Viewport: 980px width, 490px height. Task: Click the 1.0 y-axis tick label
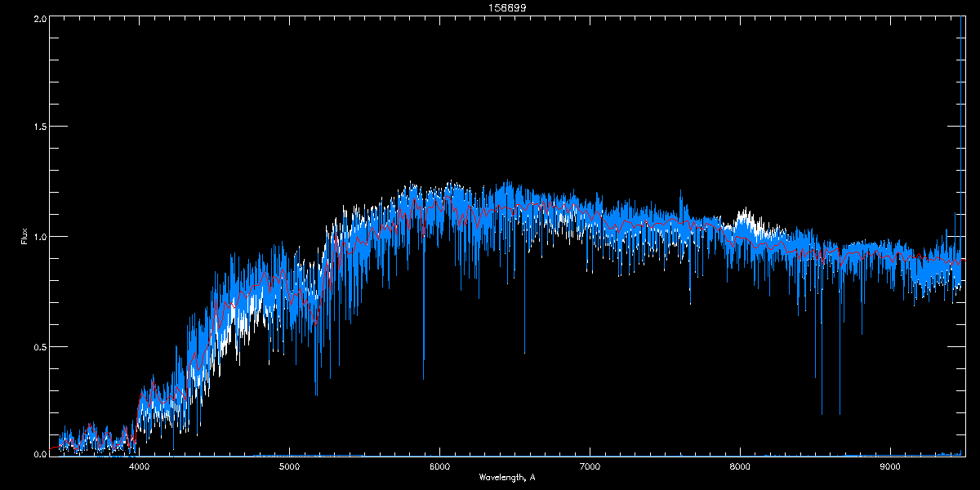[40, 237]
